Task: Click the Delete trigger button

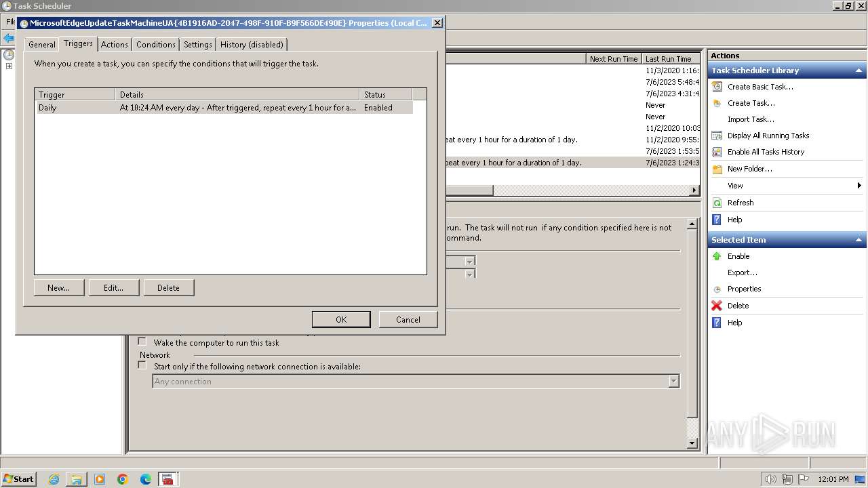Action: pyautogui.click(x=169, y=287)
